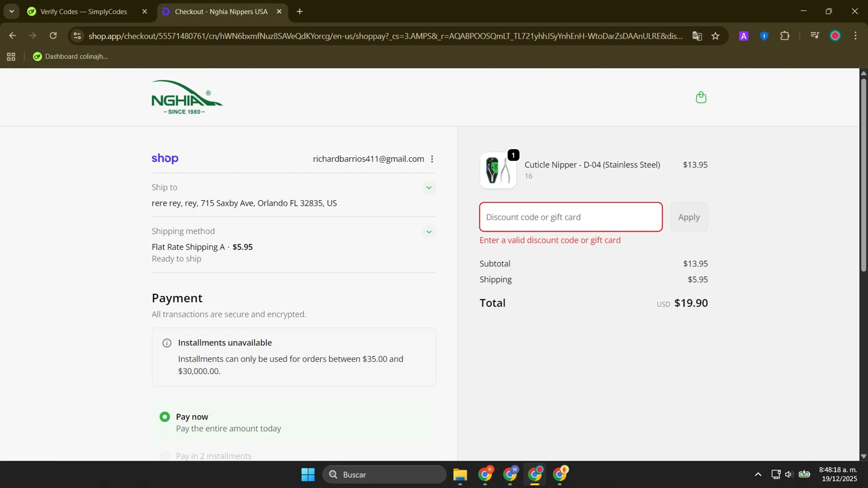Click the translate page icon

(x=697, y=36)
